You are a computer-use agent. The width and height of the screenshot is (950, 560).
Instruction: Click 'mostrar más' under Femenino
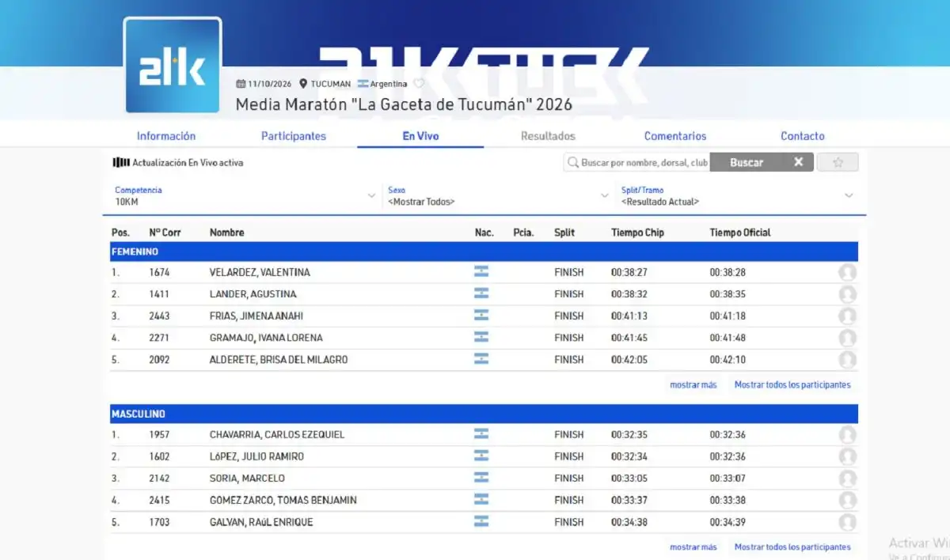point(693,385)
